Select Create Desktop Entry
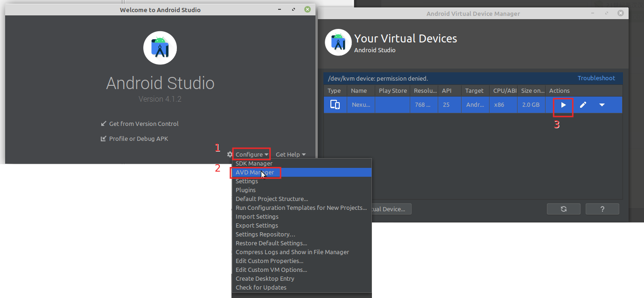 click(x=302, y=279)
